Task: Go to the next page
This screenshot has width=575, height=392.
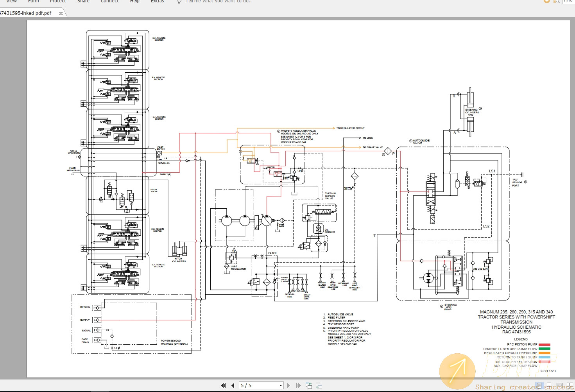Action: point(288,385)
